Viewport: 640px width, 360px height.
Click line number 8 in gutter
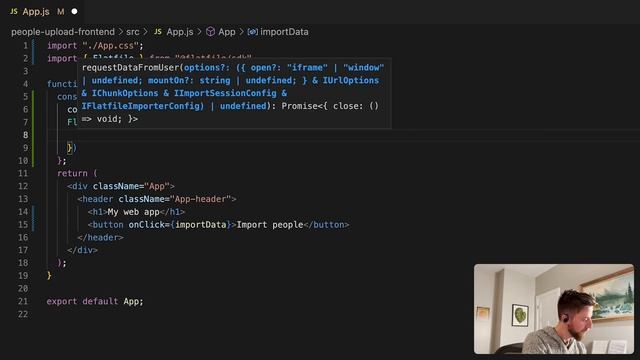coord(25,135)
